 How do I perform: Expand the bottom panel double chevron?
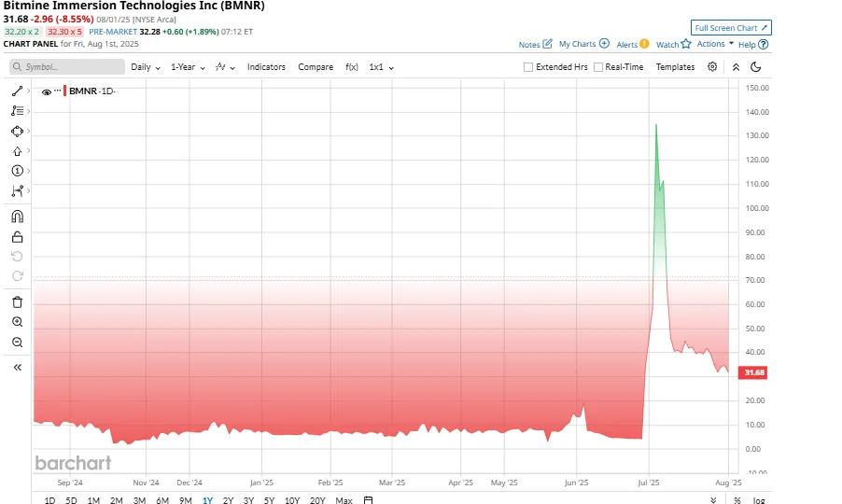pyautogui.click(x=713, y=499)
